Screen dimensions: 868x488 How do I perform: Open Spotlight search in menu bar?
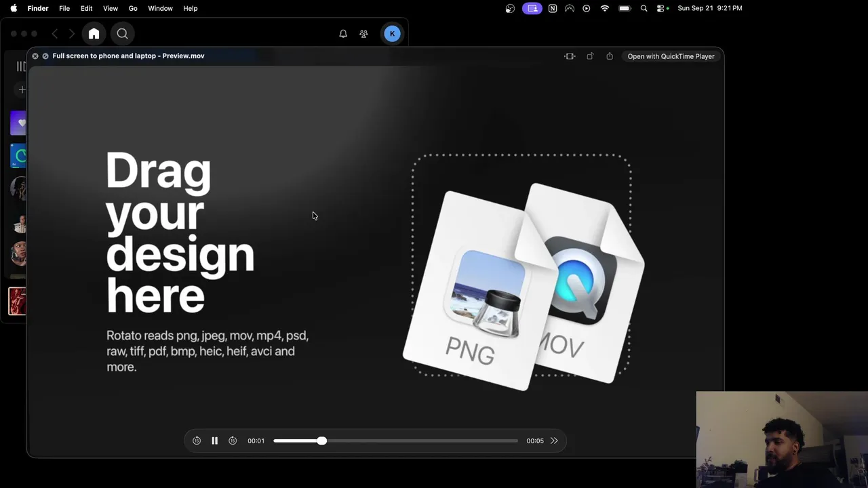point(644,8)
